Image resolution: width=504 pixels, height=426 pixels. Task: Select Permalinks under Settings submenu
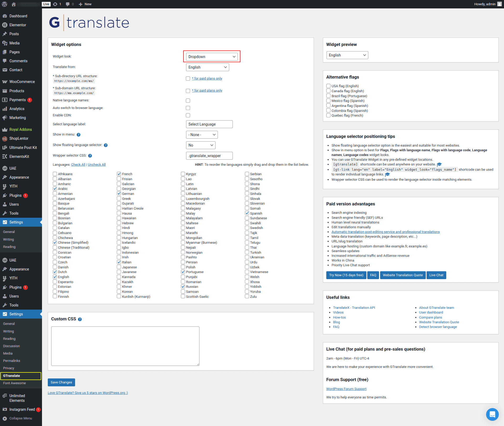[x=12, y=361]
